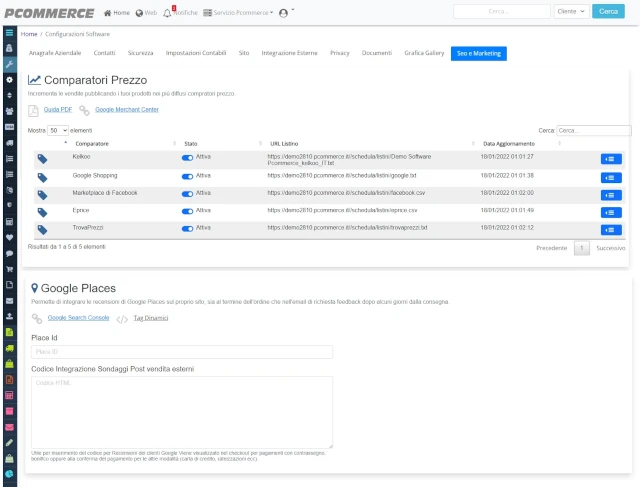Go to Home in top navigation

117,13
